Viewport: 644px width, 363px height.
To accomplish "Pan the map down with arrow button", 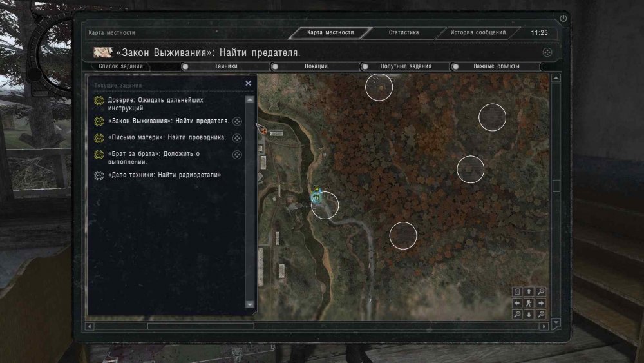I will click(529, 315).
